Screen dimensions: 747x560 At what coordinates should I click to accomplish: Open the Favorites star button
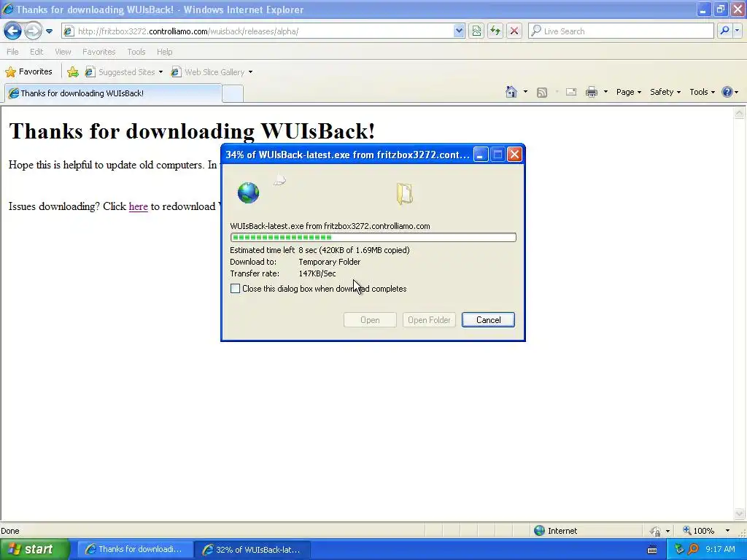(x=28, y=72)
